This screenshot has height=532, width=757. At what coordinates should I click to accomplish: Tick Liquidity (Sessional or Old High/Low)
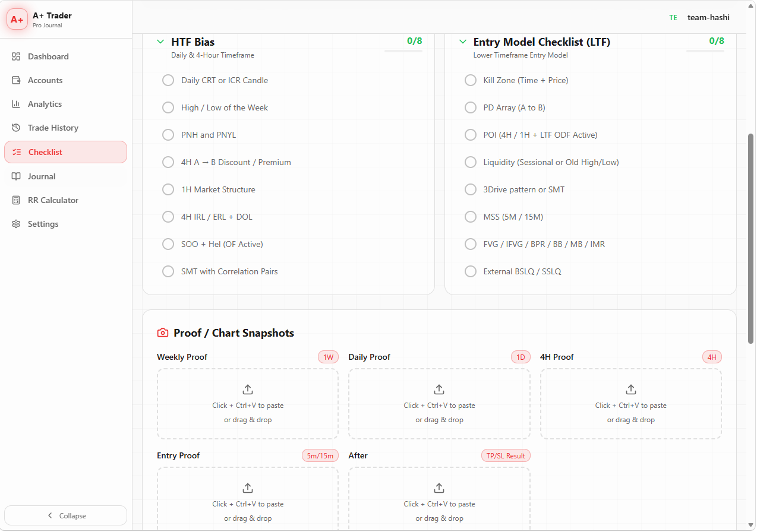[x=471, y=162]
